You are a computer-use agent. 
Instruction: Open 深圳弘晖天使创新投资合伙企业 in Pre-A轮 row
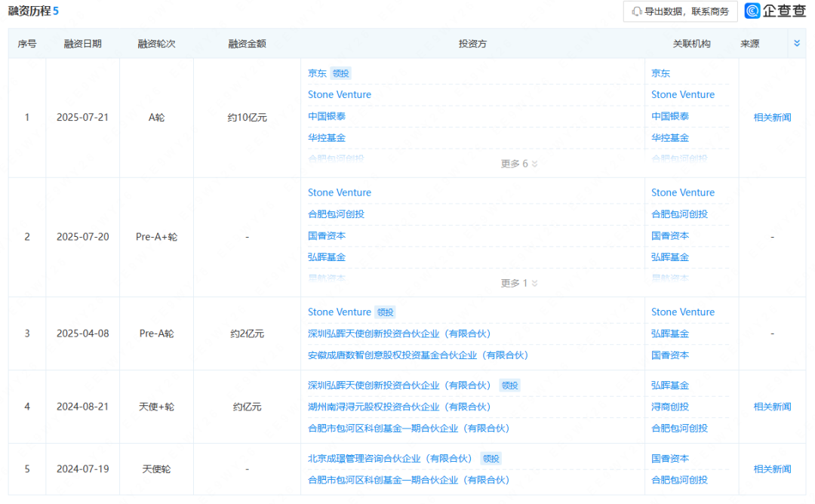click(x=399, y=333)
